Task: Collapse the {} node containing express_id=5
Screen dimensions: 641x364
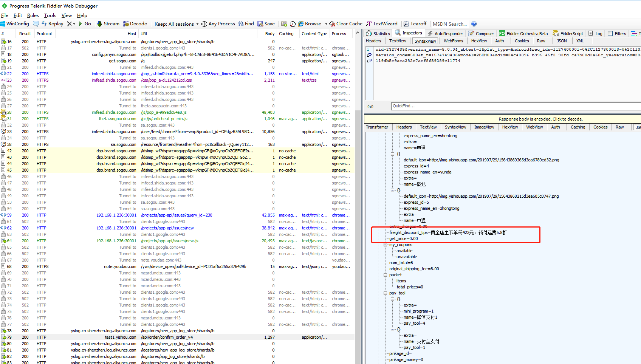Action: coord(393,190)
